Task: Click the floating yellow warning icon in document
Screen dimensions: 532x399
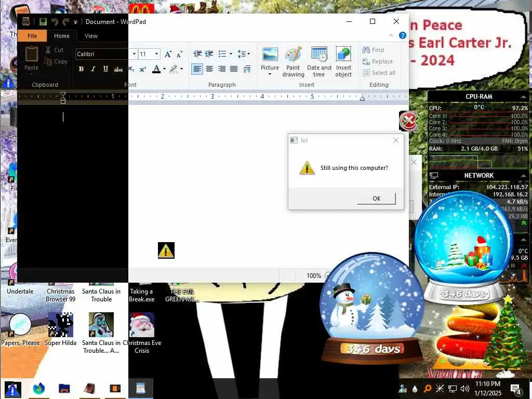Action: click(166, 250)
